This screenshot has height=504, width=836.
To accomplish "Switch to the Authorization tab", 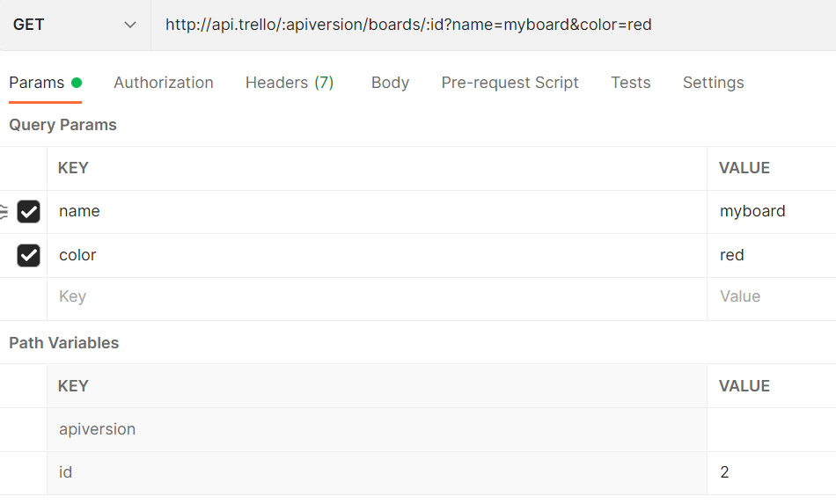I will coord(163,83).
